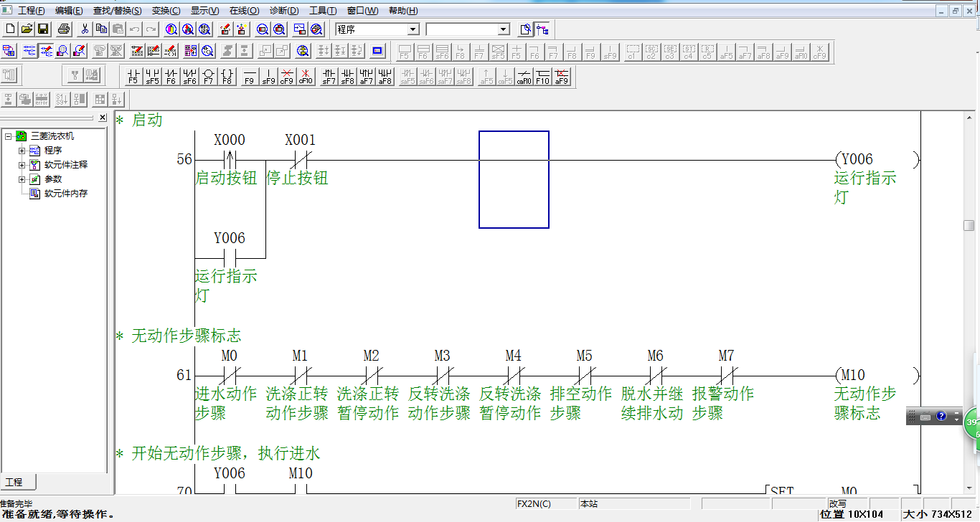This screenshot has height=522, width=980.
Task: Insert a normally closed contact (F6)
Action: 171,76
